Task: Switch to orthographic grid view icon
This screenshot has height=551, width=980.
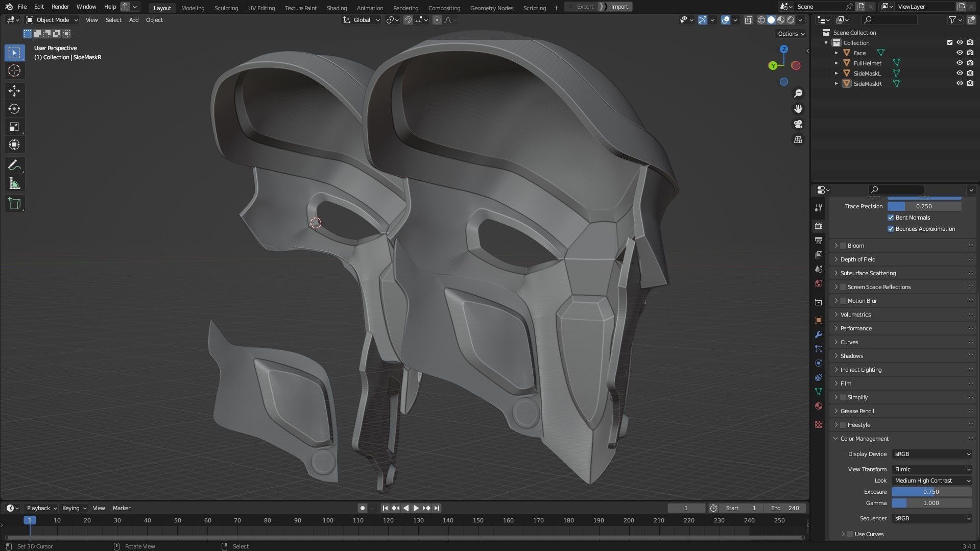Action: point(798,140)
